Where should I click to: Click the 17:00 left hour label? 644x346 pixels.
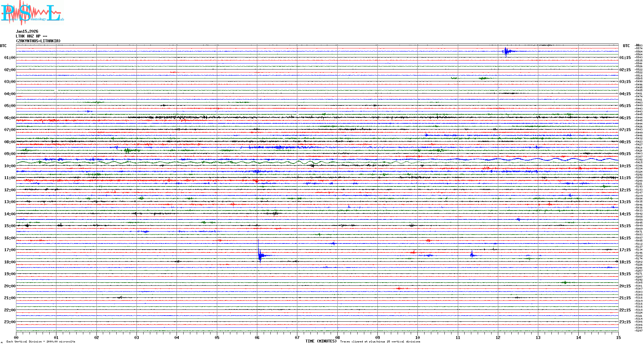point(10,250)
